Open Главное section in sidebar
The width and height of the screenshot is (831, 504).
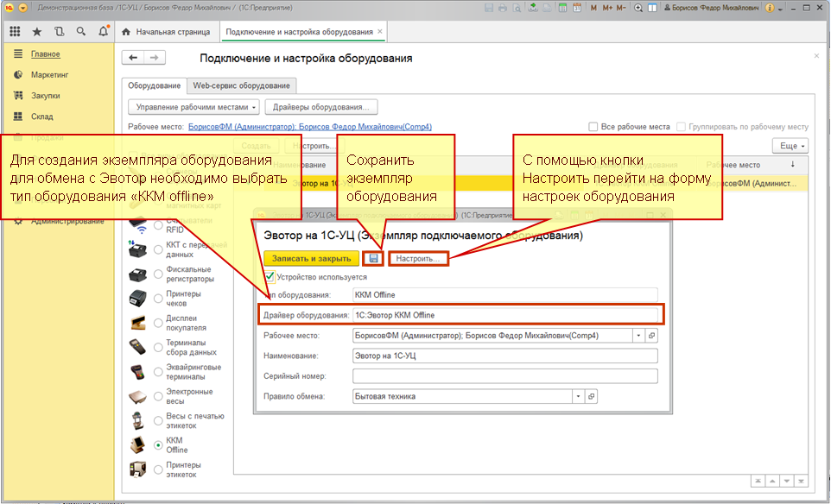(46, 54)
